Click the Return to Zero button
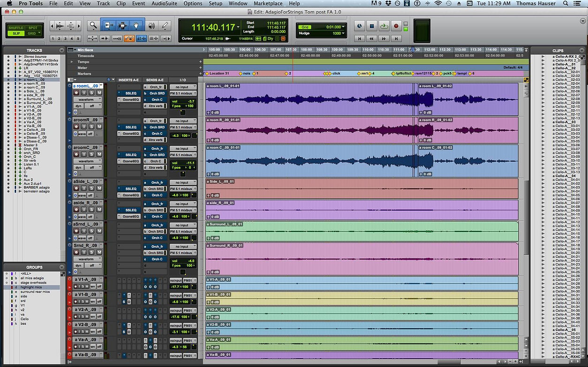The image size is (588, 367). (x=360, y=38)
